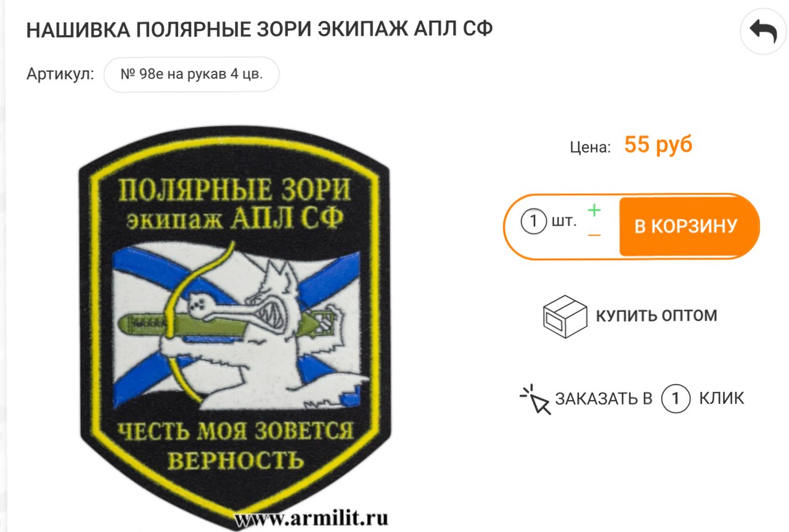Click the Цена label
Screen dimensions: 789x532
590,148
